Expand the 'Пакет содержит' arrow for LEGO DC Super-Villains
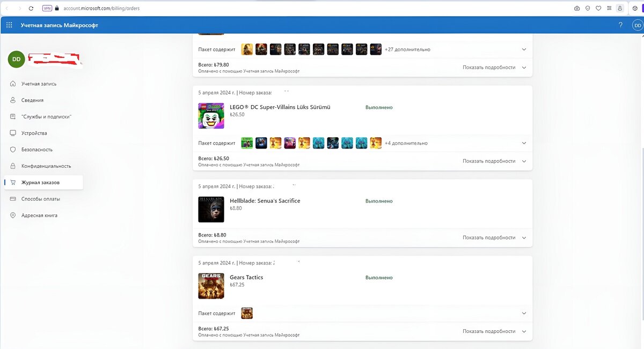The image size is (644, 349). [523, 143]
